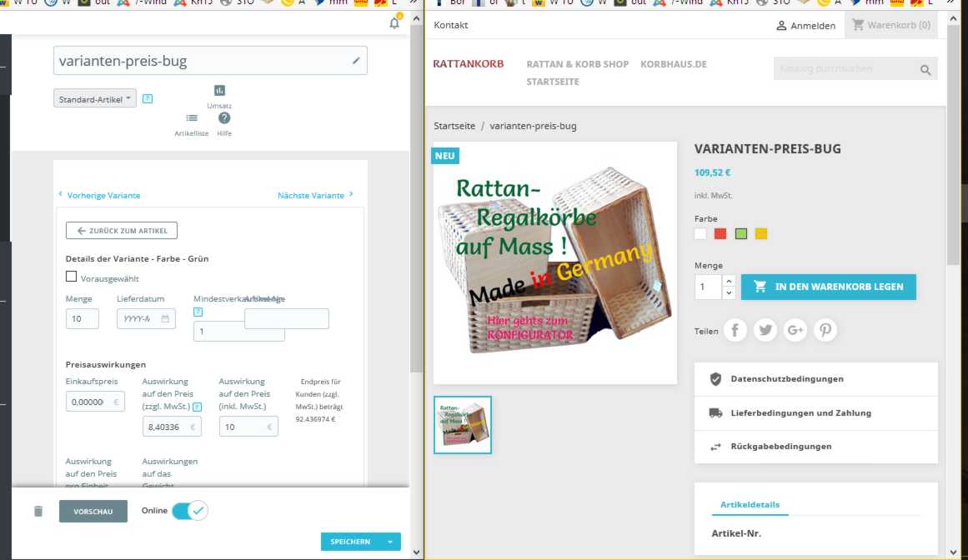Click Zurück zum Artikel button
Screen dimensions: 968x560
(122, 231)
